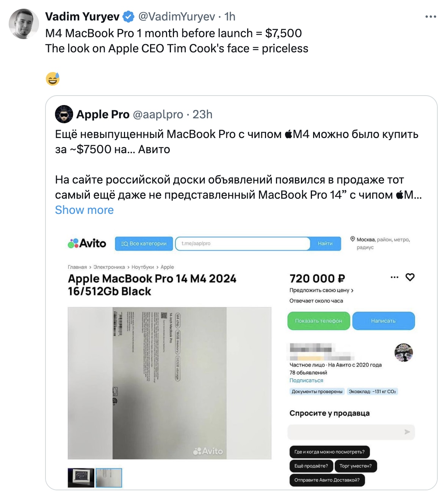
Task: Click the blue Написать button
Action: coord(383,321)
